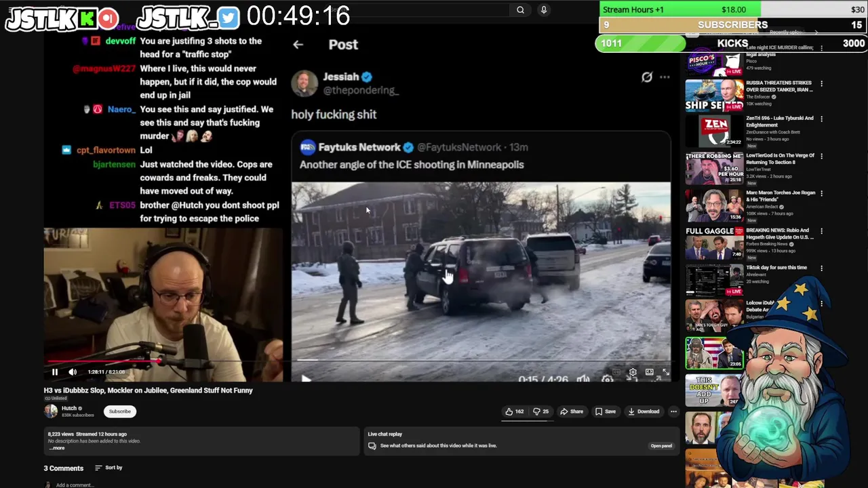This screenshot has height=488, width=868.
Task: Play the embedded ICE shooting tweet video
Action: 306,378
